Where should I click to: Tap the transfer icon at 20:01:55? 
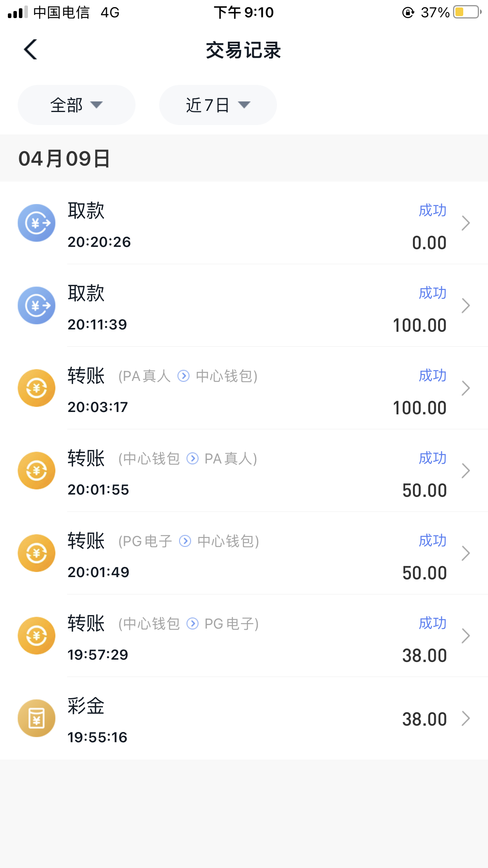37,471
